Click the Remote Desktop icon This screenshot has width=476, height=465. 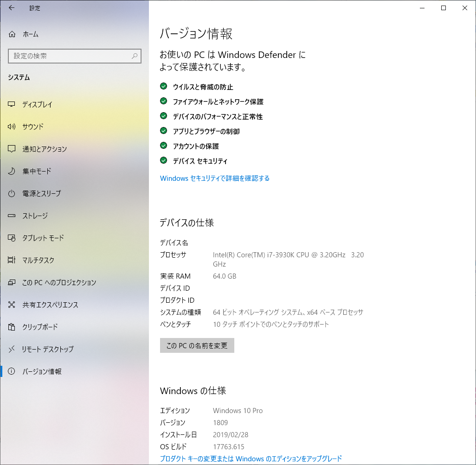click(12, 349)
